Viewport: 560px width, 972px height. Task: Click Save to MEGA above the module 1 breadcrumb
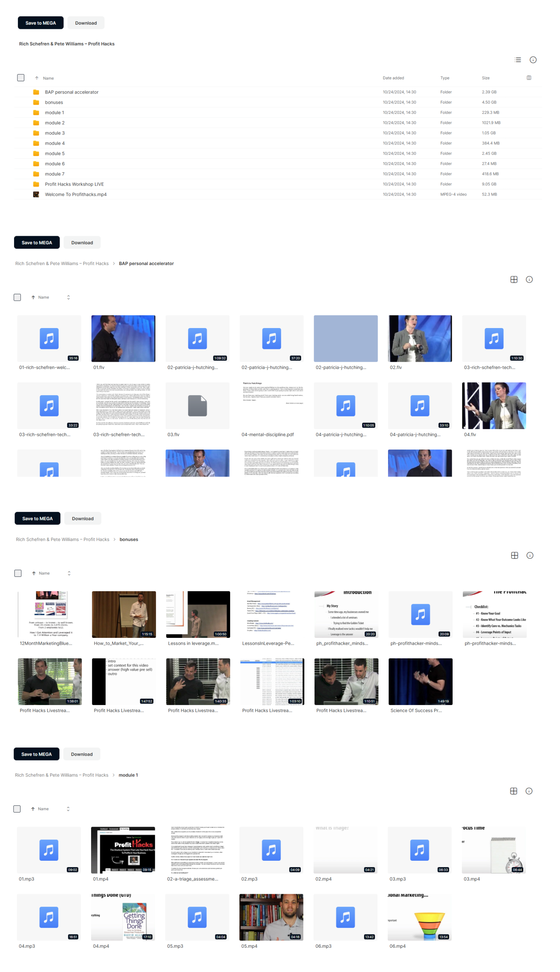click(x=36, y=754)
